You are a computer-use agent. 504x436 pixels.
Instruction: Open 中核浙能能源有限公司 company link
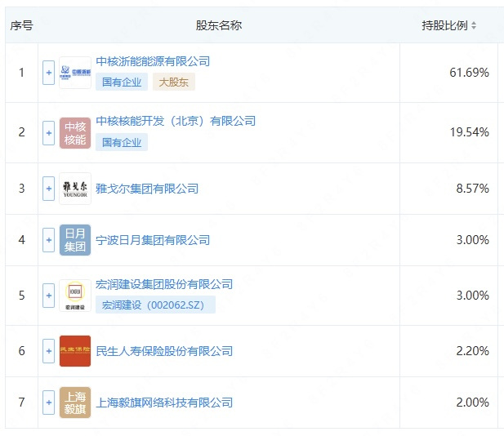pos(153,61)
